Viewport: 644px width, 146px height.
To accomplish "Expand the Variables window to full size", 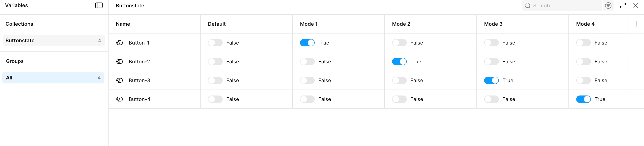I will pos(623,6).
